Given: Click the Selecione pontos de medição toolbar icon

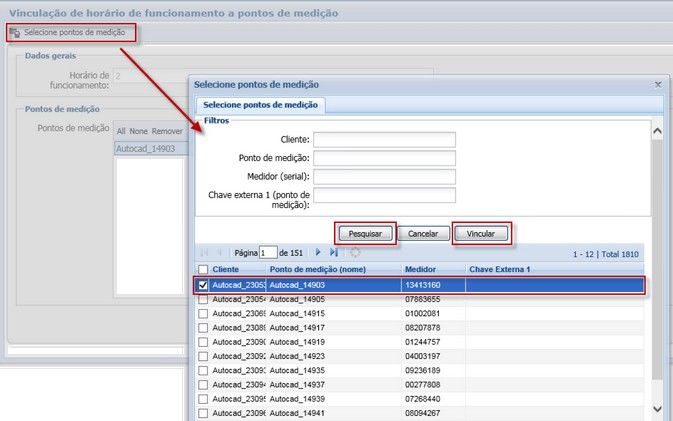Looking at the screenshot, I should point(15,33).
